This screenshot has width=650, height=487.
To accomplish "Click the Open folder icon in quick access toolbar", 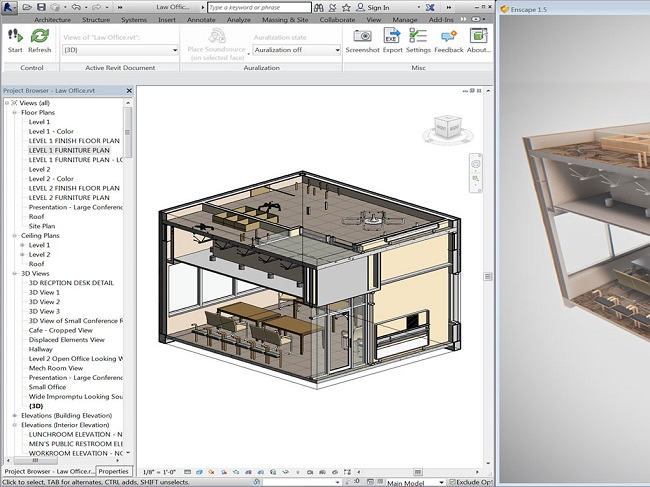I will click(27, 7).
